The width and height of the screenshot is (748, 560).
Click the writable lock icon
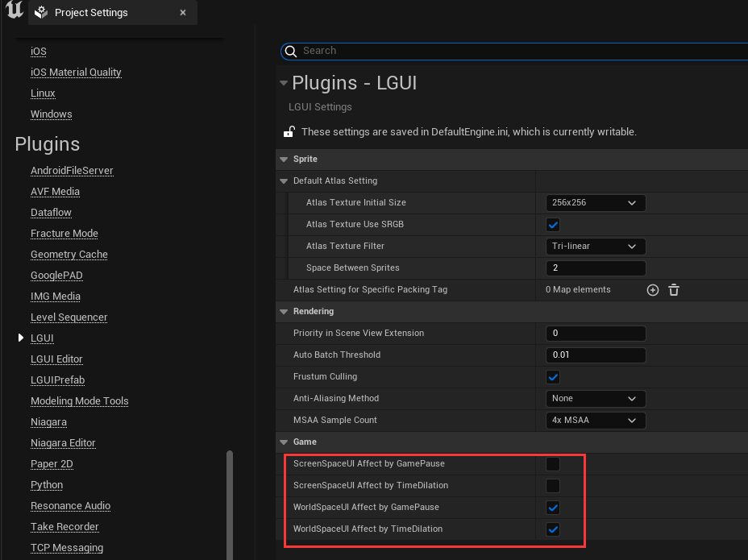[x=289, y=131]
